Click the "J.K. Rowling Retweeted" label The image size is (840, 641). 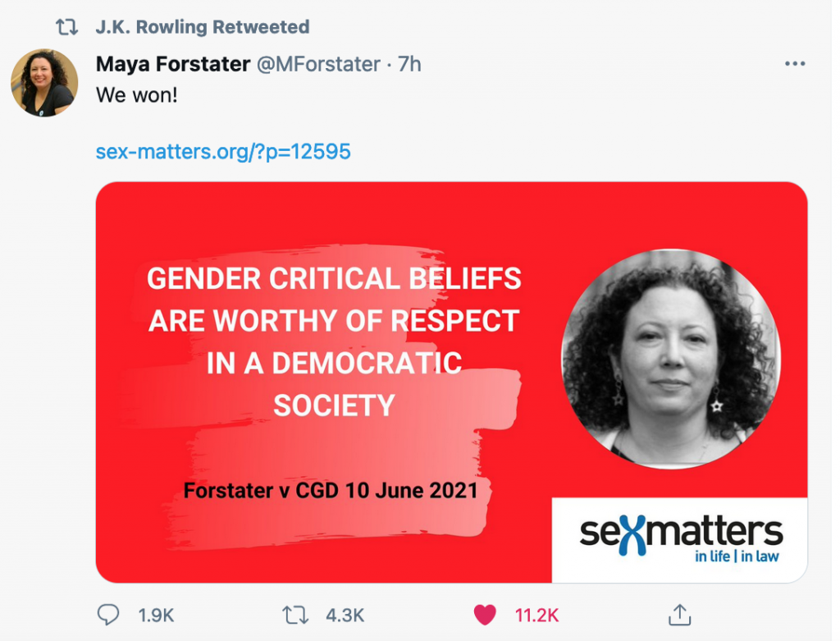click(x=203, y=27)
